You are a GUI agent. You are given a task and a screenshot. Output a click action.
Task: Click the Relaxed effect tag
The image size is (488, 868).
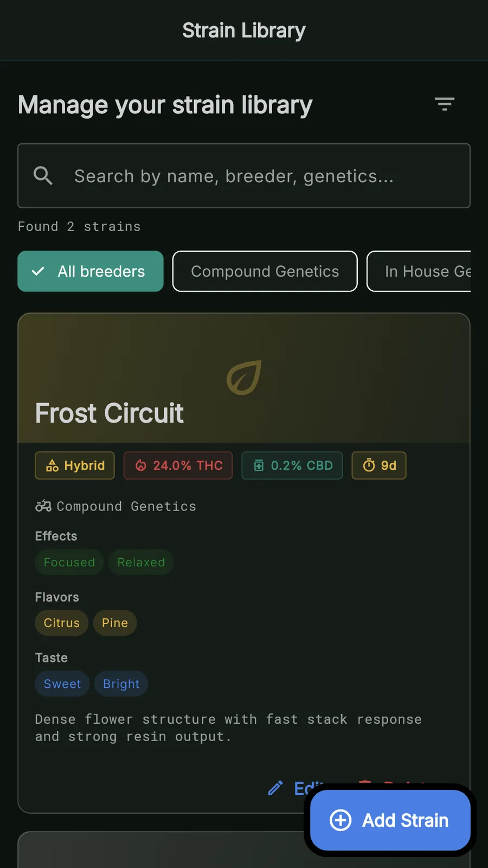pos(141,562)
